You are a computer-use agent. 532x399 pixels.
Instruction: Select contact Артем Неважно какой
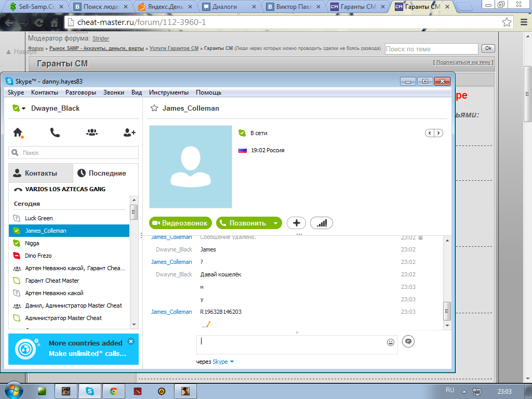tap(69, 293)
